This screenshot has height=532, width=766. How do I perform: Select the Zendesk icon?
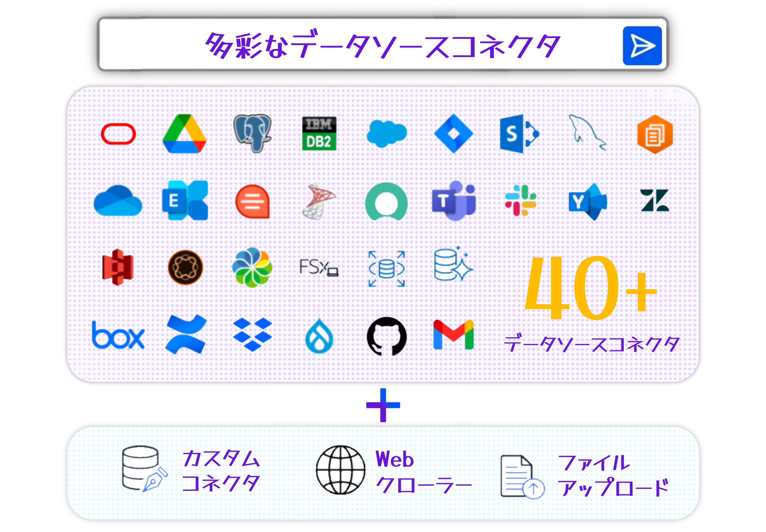point(655,200)
